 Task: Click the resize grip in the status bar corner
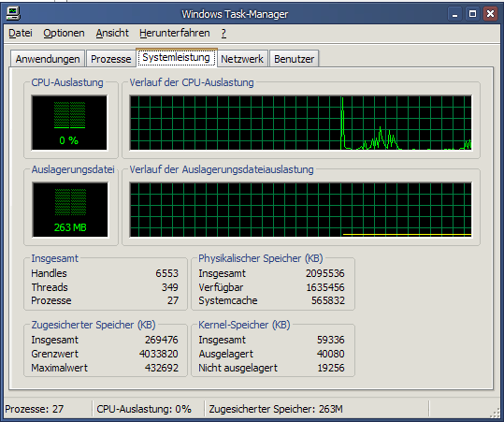[x=496, y=414]
